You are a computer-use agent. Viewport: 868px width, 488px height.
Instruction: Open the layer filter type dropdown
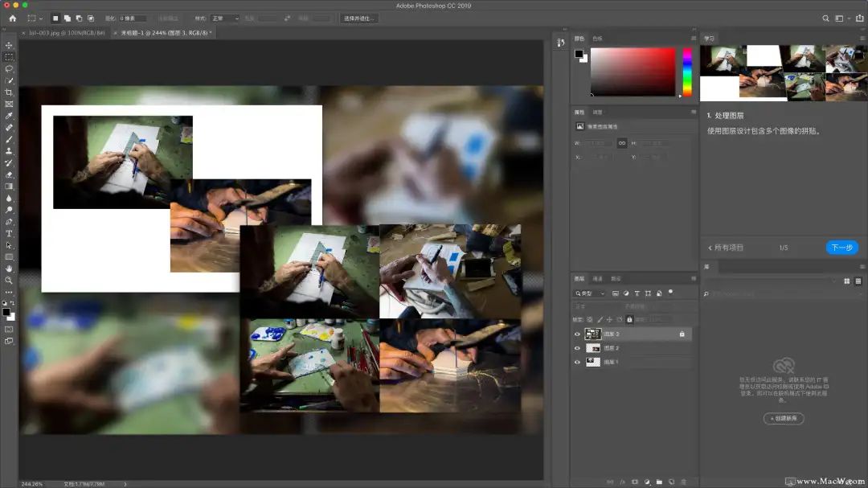click(x=590, y=293)
